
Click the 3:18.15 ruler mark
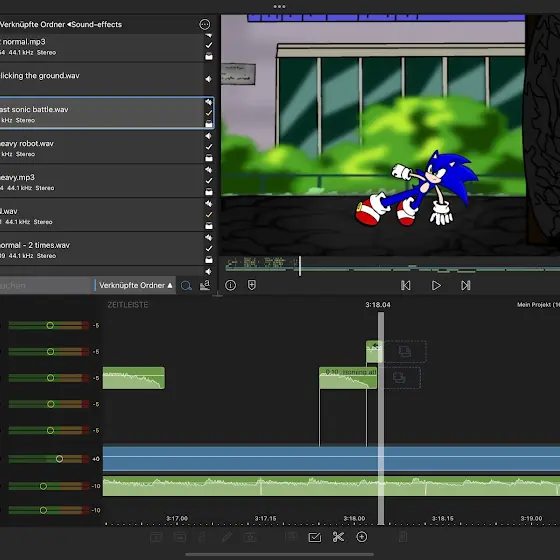442,518
